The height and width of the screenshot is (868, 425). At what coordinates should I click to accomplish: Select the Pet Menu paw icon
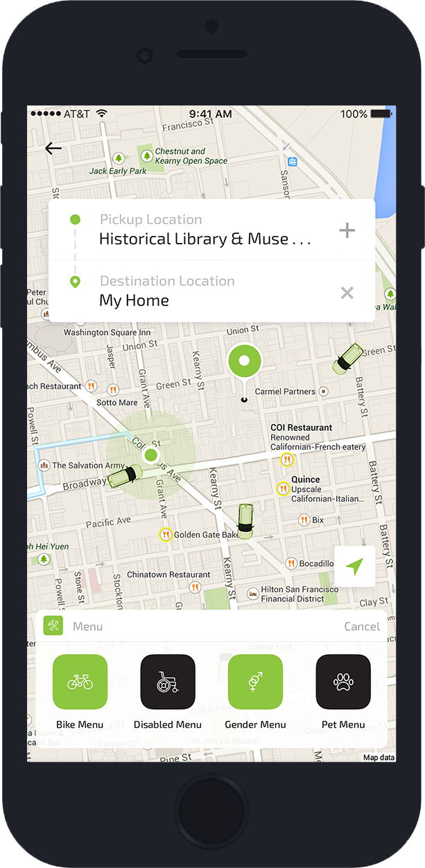(343, 682)
